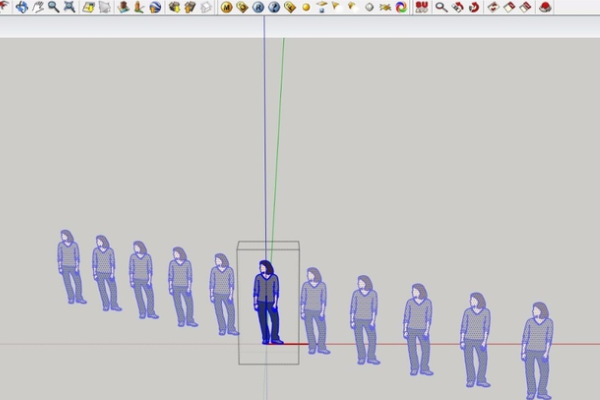
Task: Click the yellow tag icon next to M
Action: point(242,7)
